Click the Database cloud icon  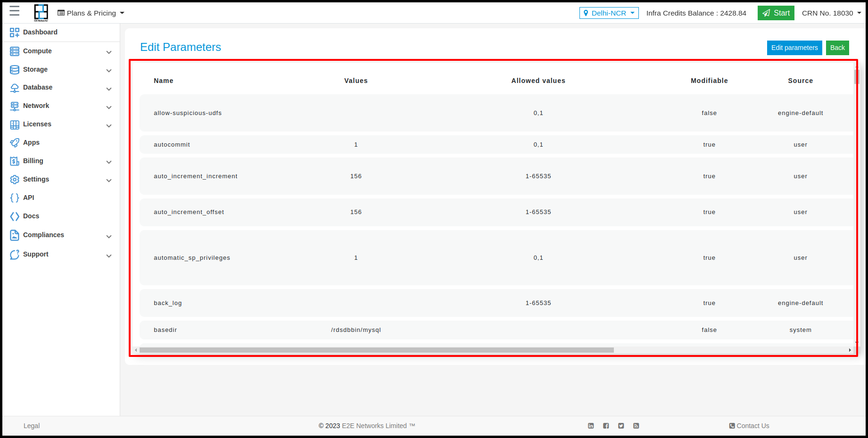(x=15, y=88)
